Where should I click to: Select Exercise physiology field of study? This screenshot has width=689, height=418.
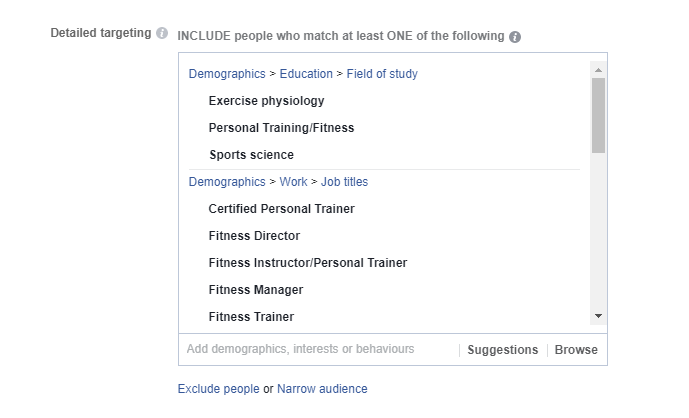pos(266,101)
